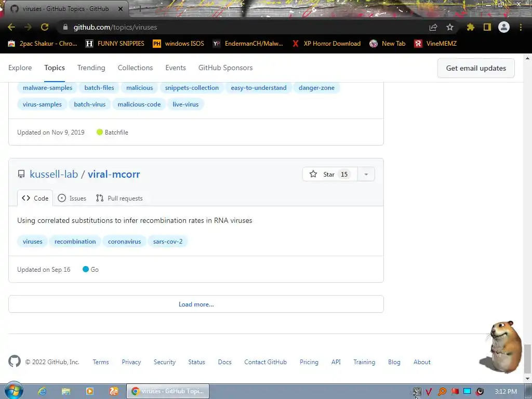Viewport: 532px width, 399px height.
Task: Open the Issues tab of viral-mcorr
Action: tap(72, 198)
